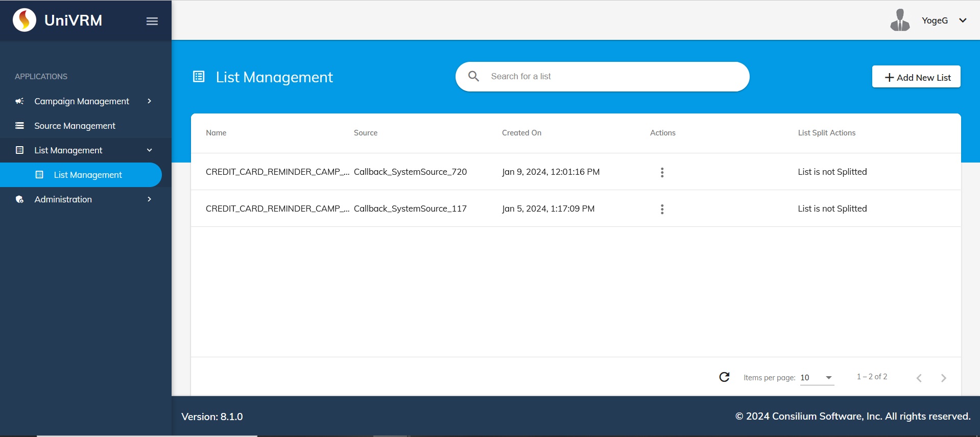Click the search magnifier icon

473,77
